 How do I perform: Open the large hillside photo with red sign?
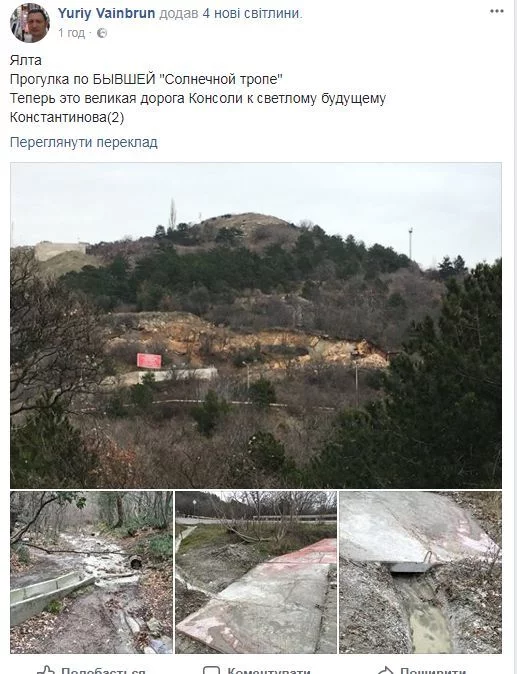(256, 325)
